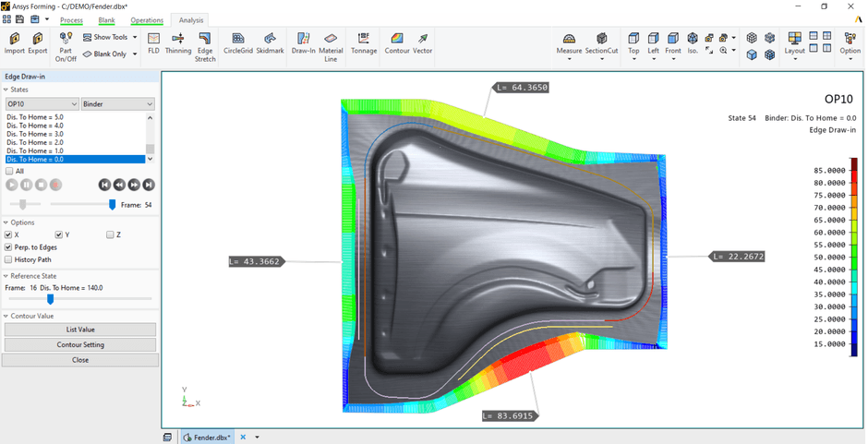
Task: Activate the CircleGrid tool
Action: click(x=237, y=42)
